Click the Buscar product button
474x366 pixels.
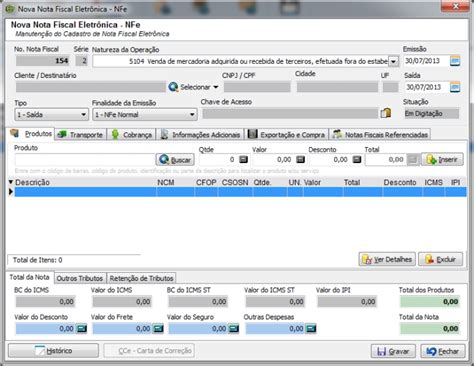pyautogui.click(x=175, y=160)
